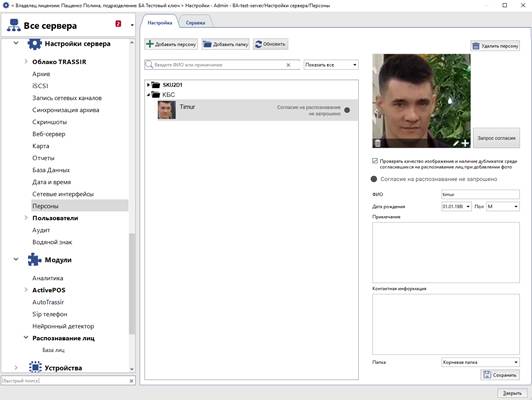Select Запись сетевых каналов
532x400 pixels.
coord(67,98)
